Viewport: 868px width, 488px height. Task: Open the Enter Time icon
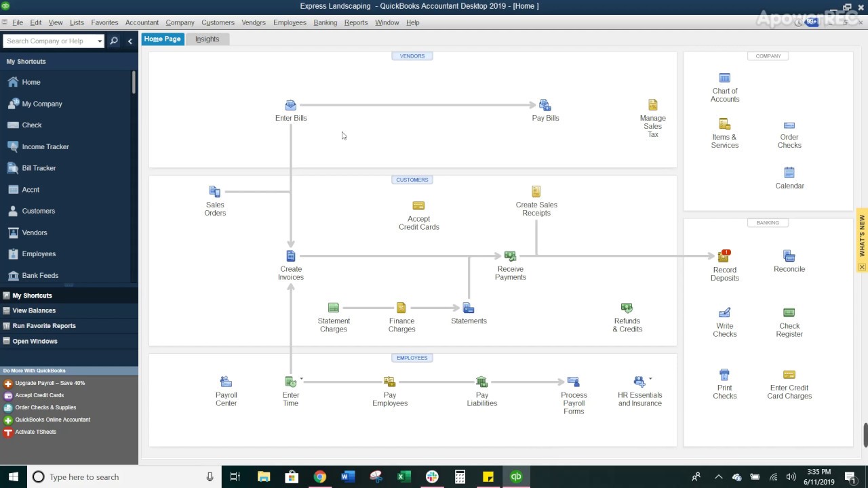click(x=290, y=382)
